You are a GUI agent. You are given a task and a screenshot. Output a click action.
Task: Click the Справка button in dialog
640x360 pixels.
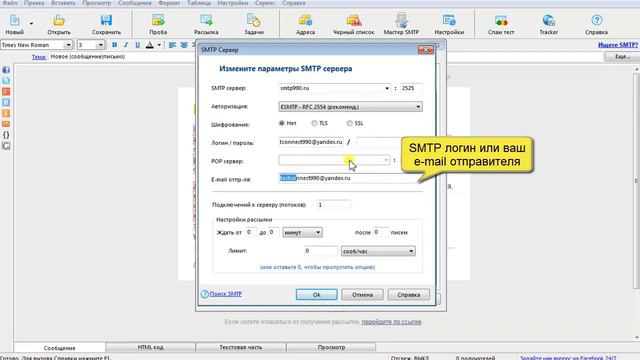(x=409, y=295)
